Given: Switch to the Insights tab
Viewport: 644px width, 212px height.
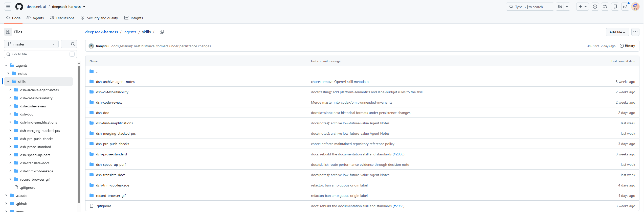Looking at the screenshot, I should point(134,18).
